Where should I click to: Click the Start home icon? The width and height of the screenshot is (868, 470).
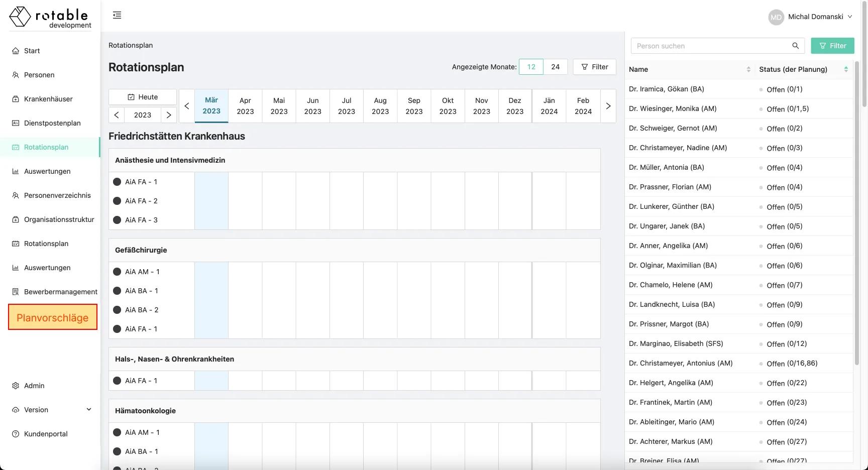tap(16, 51)
